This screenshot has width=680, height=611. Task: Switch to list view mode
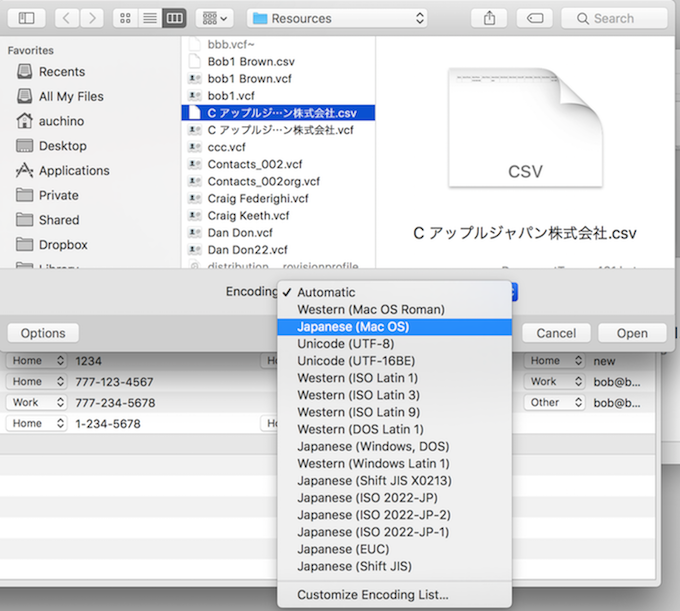[149, 18]
